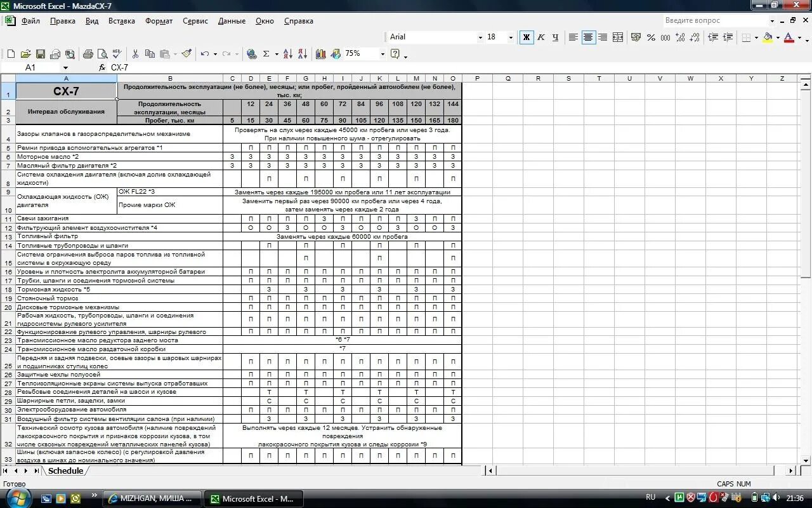Go to the last sheet tab arrow
This screenshot has height=508, width=812.
click(x=36, y=471)
